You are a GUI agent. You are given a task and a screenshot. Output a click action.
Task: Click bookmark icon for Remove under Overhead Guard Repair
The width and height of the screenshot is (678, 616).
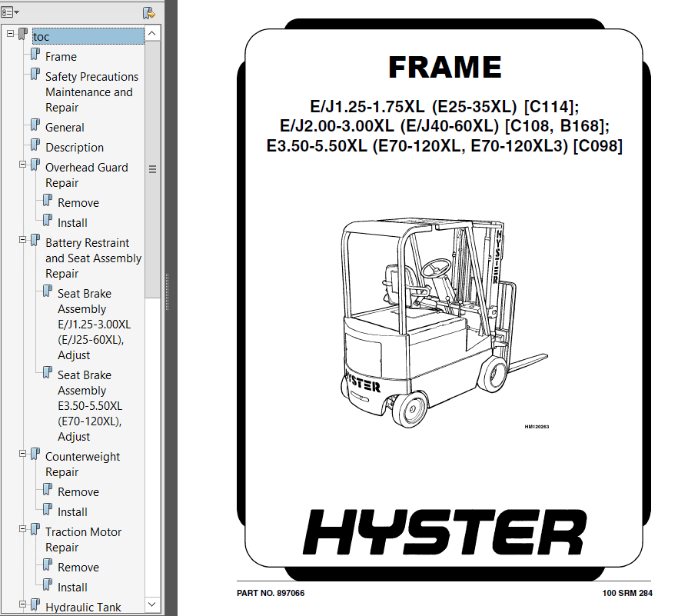[x=48, y=201]
